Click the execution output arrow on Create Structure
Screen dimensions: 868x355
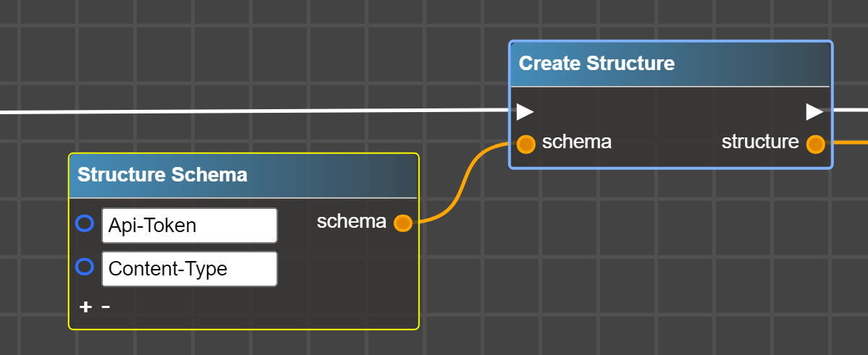[814, 112]
